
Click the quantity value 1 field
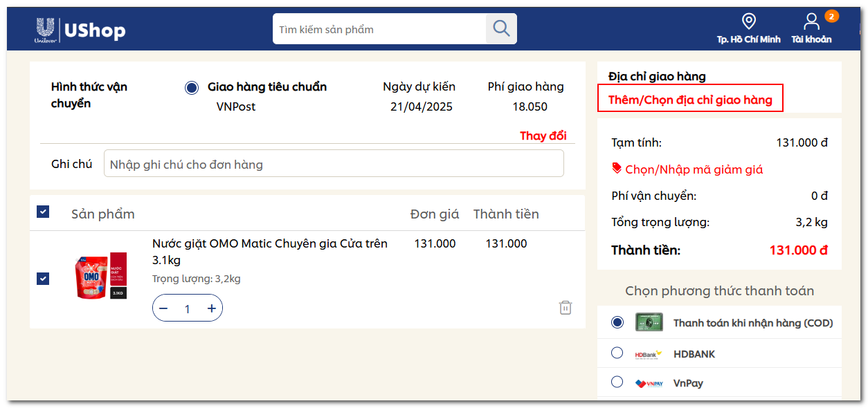coord(188,308)
